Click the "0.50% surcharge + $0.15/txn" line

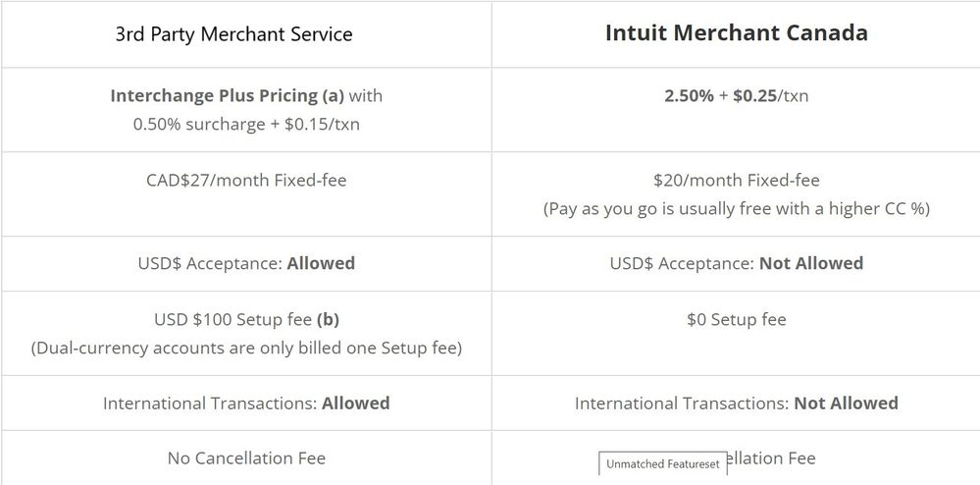click(246, 125)
